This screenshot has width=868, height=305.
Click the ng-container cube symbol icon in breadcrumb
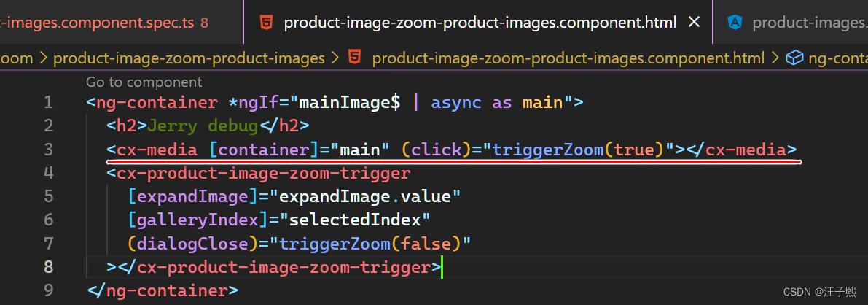794,58
